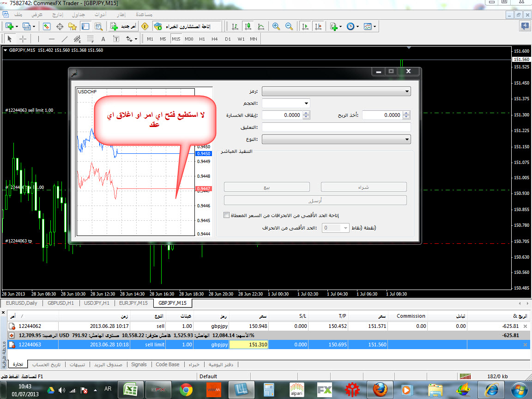Switch timeframe to H4
This screenshot has width=532, height=399.
214,39
